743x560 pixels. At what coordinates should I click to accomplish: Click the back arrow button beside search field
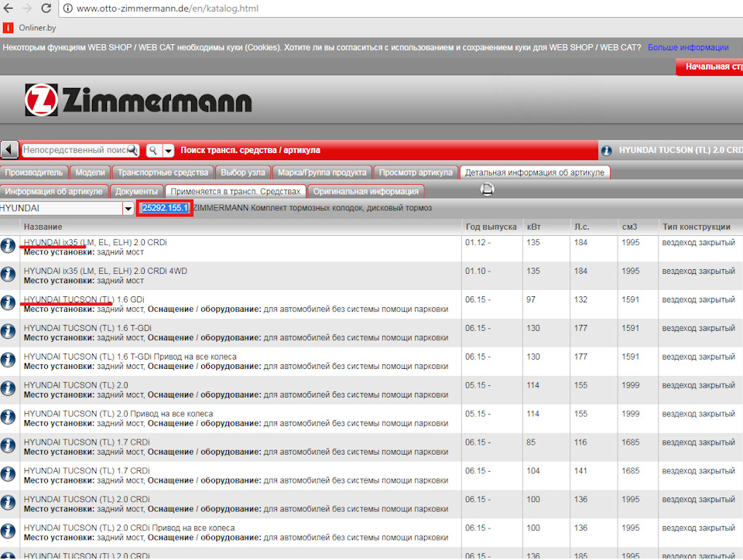[9, 150]
